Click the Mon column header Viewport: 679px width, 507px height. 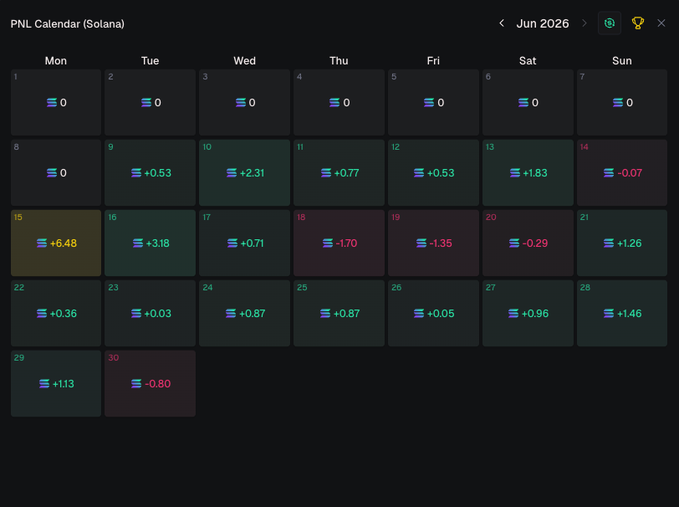click(x=56, y=61)
